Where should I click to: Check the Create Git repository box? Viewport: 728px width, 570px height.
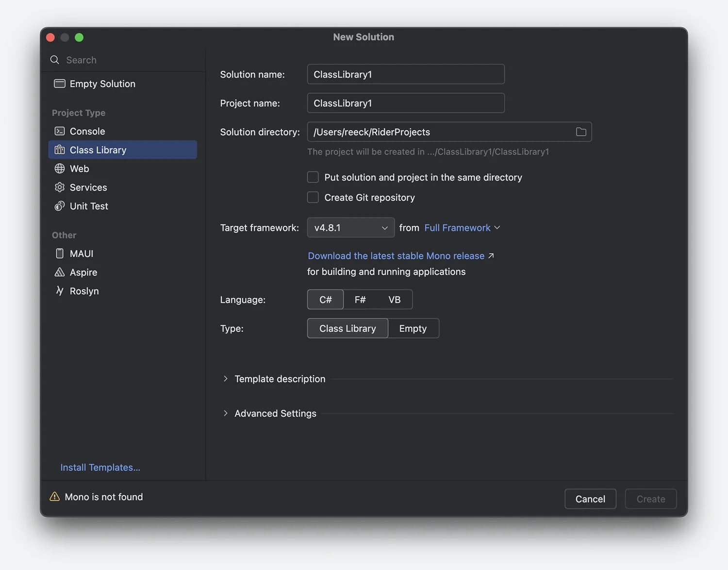(x=313, y=198)
